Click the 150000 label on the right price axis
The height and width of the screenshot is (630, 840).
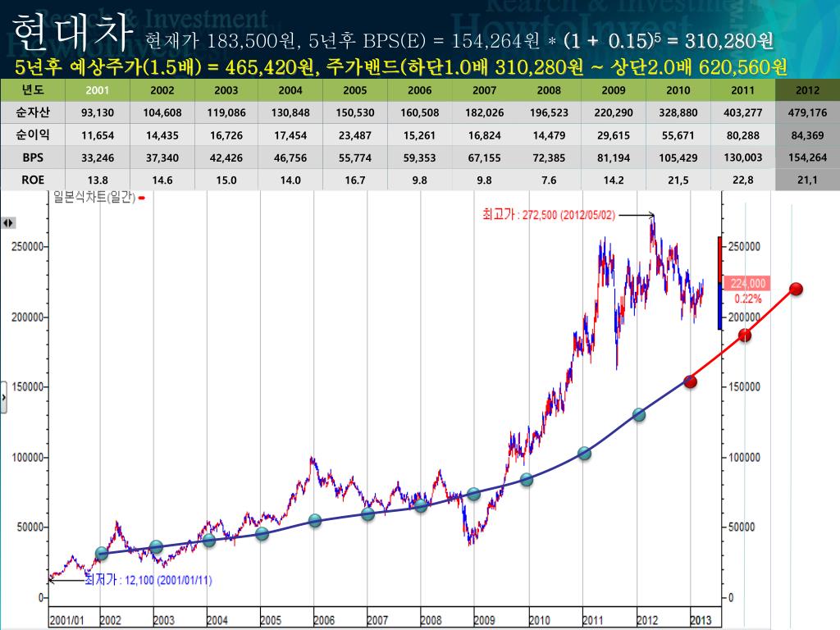(x=744, y=387)
